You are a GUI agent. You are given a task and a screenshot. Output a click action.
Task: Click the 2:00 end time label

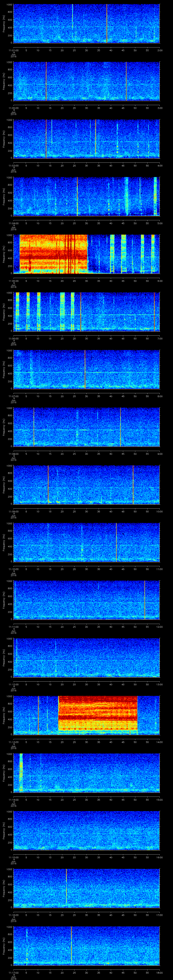point(160,50)
